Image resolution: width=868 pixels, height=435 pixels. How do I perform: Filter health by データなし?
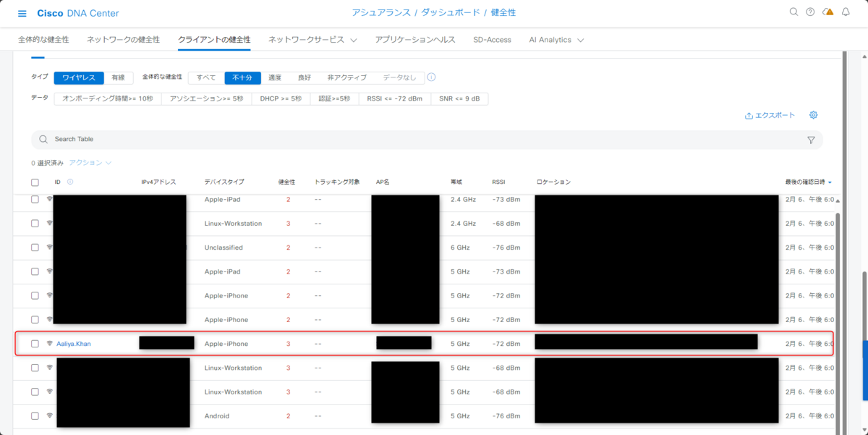click(399, 77)
